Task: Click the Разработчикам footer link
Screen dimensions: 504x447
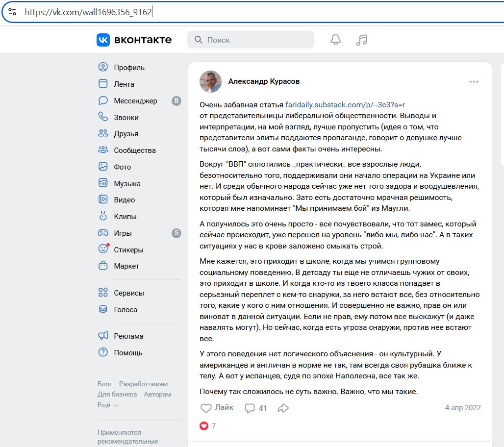Action: [143, 384]
